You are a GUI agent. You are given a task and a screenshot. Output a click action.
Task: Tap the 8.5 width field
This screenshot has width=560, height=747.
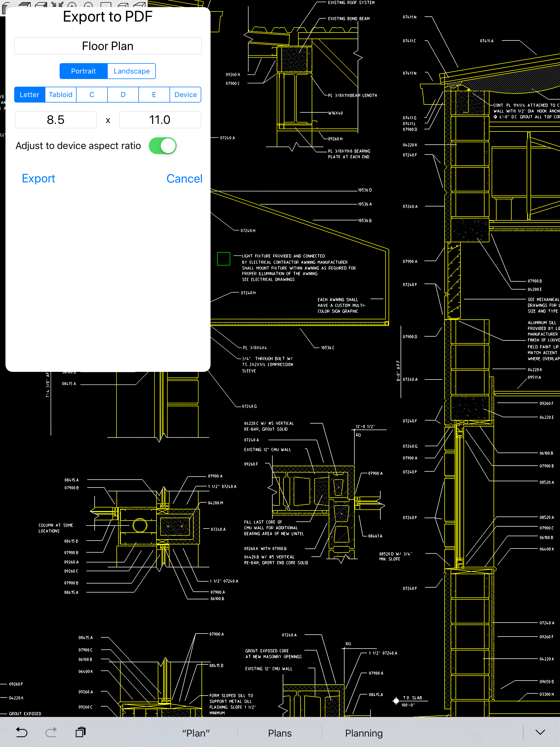pyautogui.click(x=56, y=120)
